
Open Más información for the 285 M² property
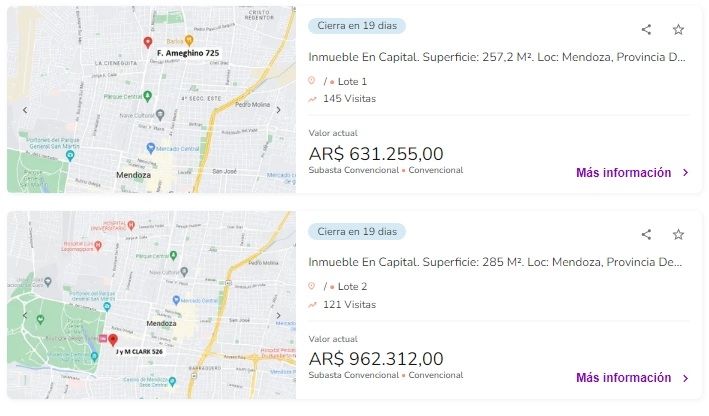tap(632, 378)
